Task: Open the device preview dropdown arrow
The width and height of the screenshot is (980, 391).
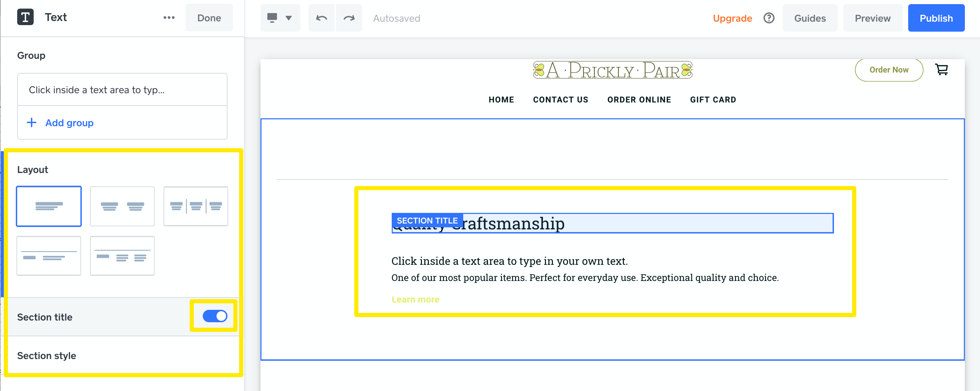Action: point(289,18)
